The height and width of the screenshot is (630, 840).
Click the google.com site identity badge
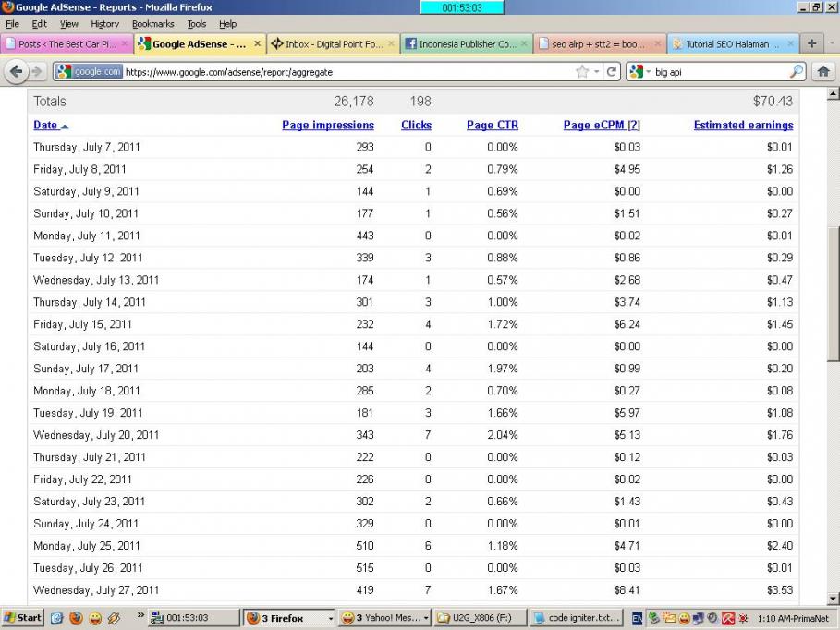89,71
